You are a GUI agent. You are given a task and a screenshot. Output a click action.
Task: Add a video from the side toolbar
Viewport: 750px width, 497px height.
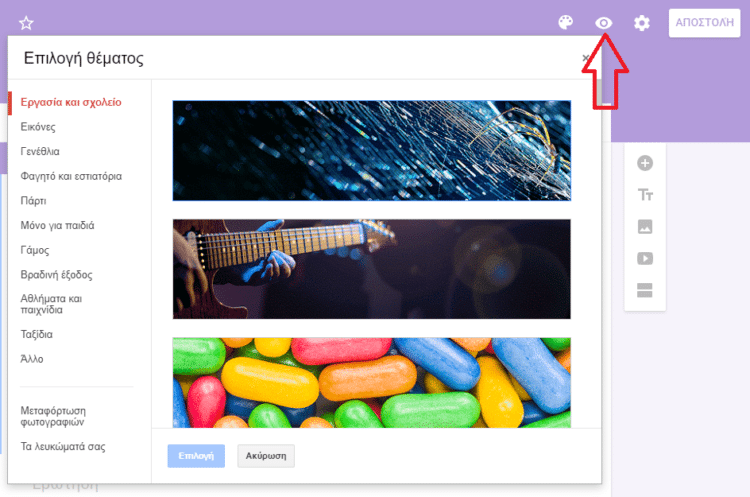click(645, 259)
